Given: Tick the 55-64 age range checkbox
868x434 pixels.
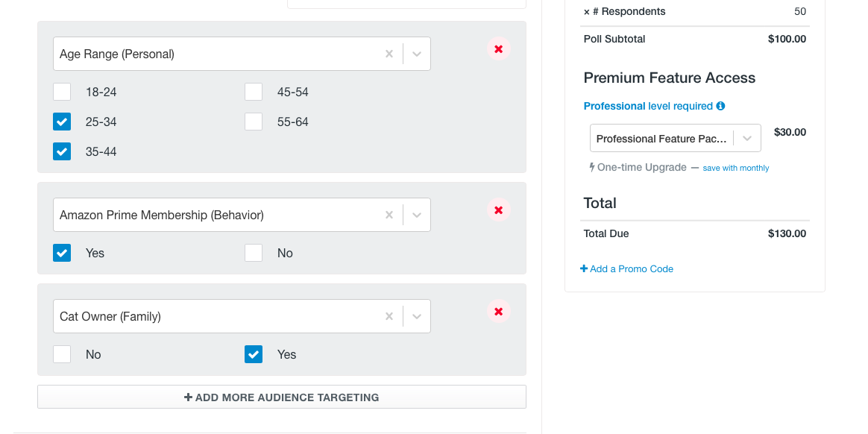Looking at the screenshot, I should (254, 122).
